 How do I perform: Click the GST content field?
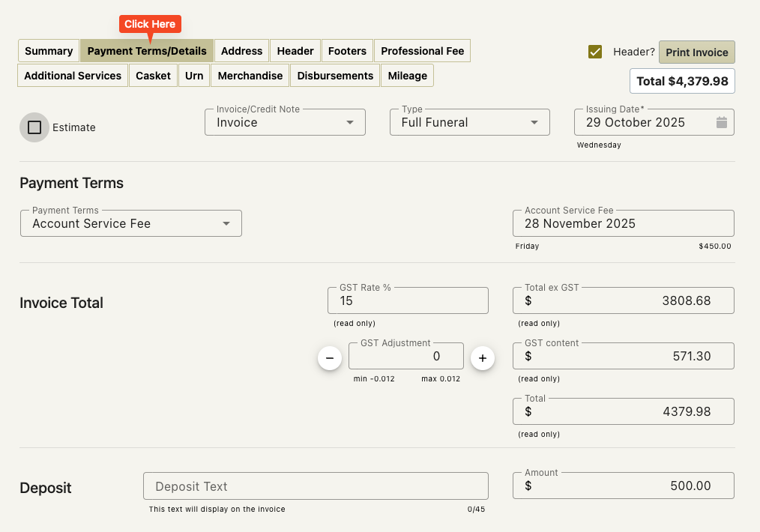[x=624, y=356]
